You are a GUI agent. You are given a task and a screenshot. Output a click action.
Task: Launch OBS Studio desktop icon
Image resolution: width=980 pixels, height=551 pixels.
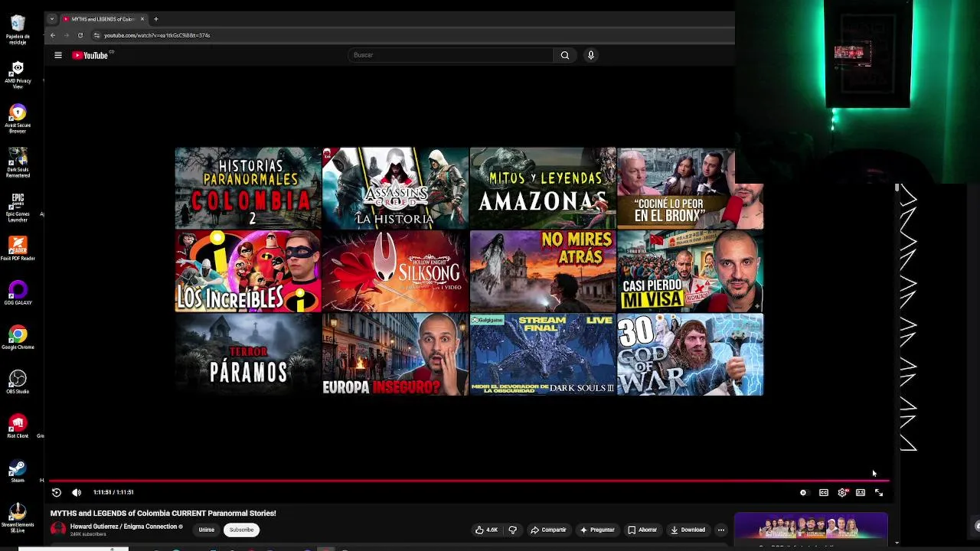pyautogui.click(x=18, y=382)
